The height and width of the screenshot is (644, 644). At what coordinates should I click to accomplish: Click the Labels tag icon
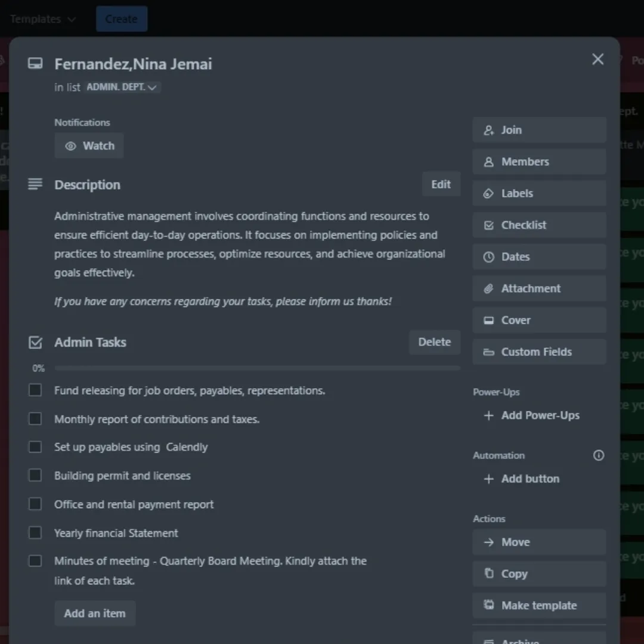click(x=489, y=193)
